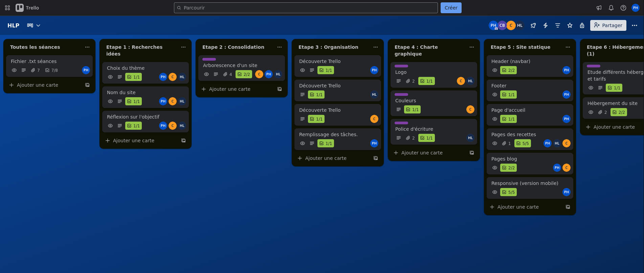Star the HLP board
This screenshot has width=644, height=273.
click(570, 25)
